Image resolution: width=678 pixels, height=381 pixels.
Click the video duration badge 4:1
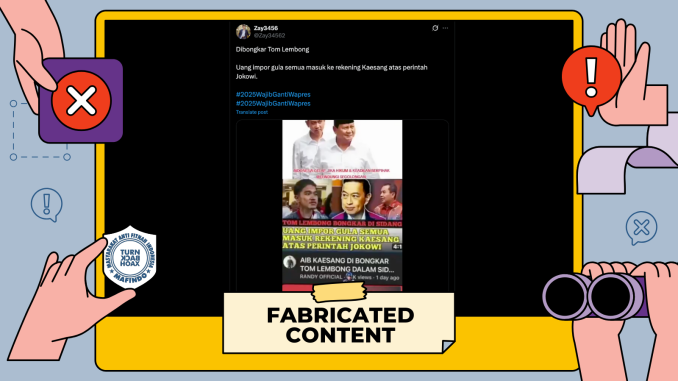tap(397, 247)
